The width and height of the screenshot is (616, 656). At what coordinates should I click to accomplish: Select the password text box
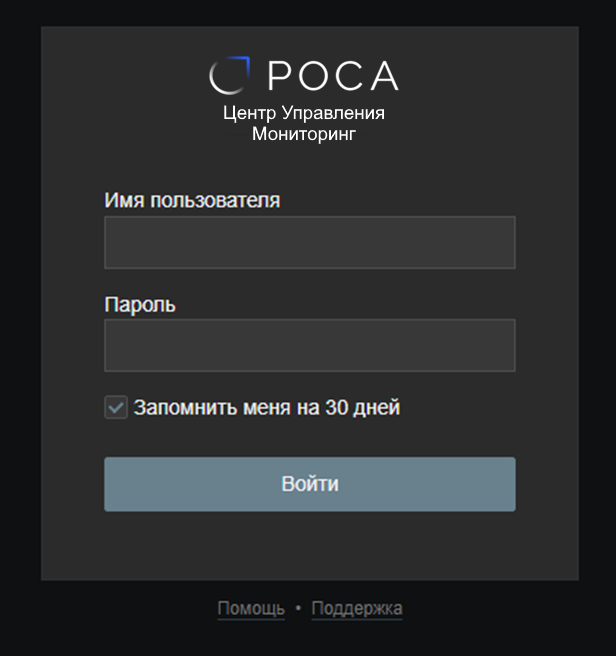[x=309, y=345]
